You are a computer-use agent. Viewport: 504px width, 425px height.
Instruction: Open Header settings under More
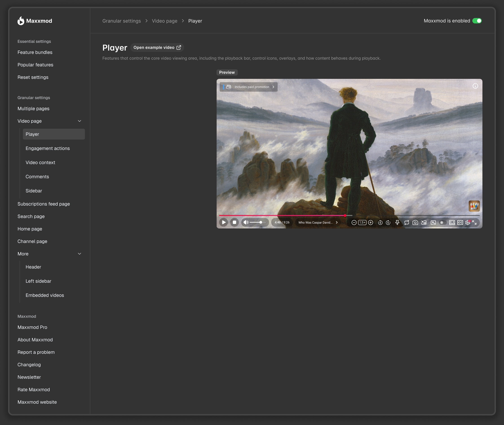tap(33, 267)
